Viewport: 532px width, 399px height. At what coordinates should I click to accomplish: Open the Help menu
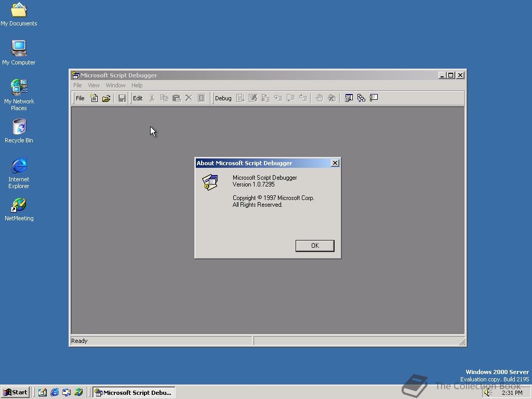pyautogui.click(x=137, y=85)
